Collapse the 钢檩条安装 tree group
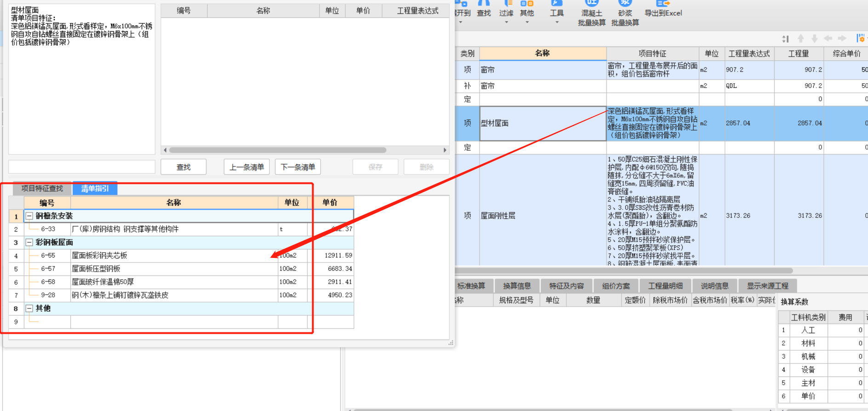The width and height of the screenshot is (868, 411). click(x=29, y=216)
